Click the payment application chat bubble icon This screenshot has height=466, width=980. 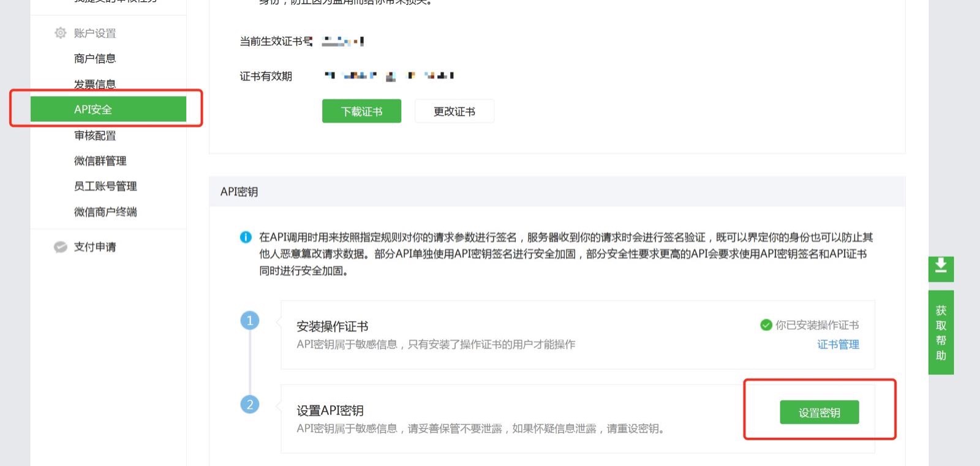(x=60, y=247)
